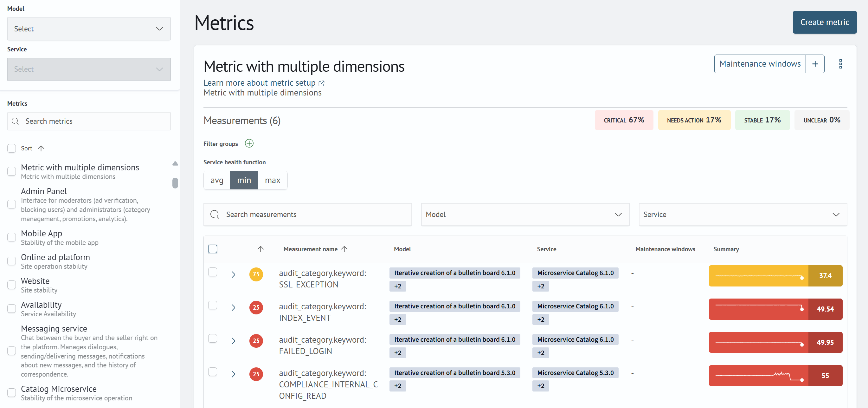Open the Service dropdown in the sidebar
The width and height of the screenshot is (868, 408).
coord(89,69)
